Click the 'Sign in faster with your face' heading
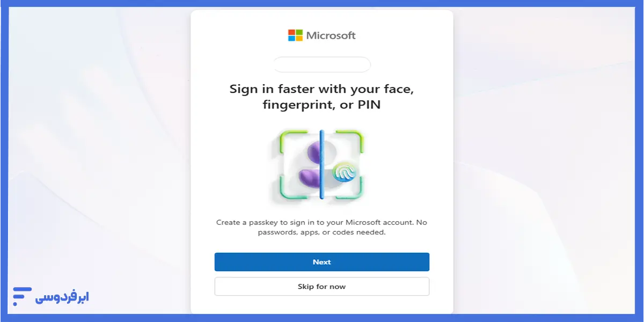Viewport: 644px width, 322px height. point(322,89)
